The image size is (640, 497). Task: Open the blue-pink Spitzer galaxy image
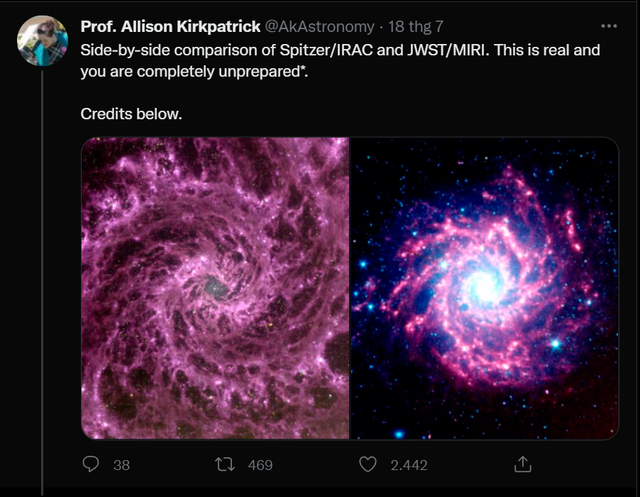click(484, 288)
